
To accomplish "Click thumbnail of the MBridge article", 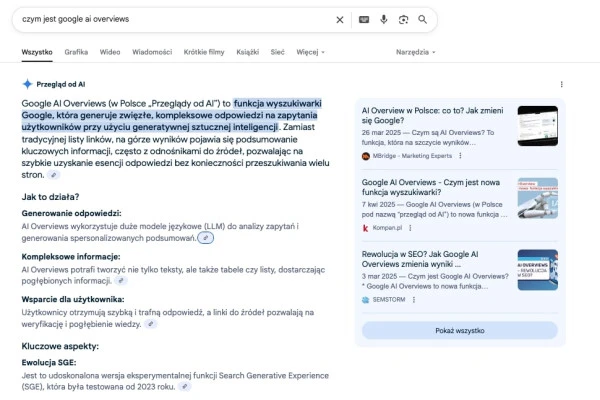I will click(x=537, y=126).
